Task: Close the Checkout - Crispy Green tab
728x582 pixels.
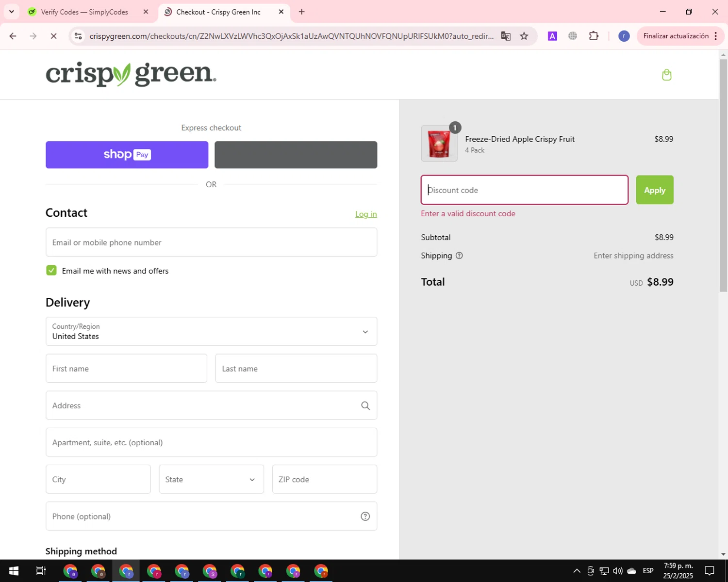Action: [281, 12]
